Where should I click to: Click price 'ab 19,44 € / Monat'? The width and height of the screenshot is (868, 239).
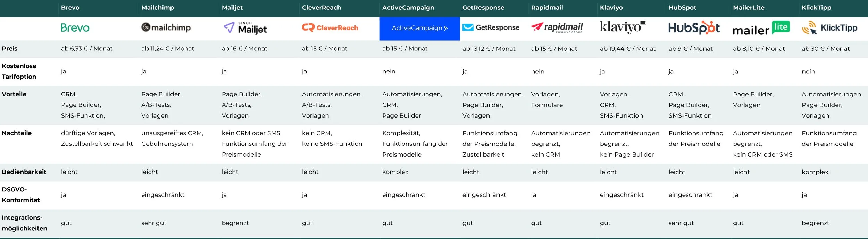(x=628, y=49)
